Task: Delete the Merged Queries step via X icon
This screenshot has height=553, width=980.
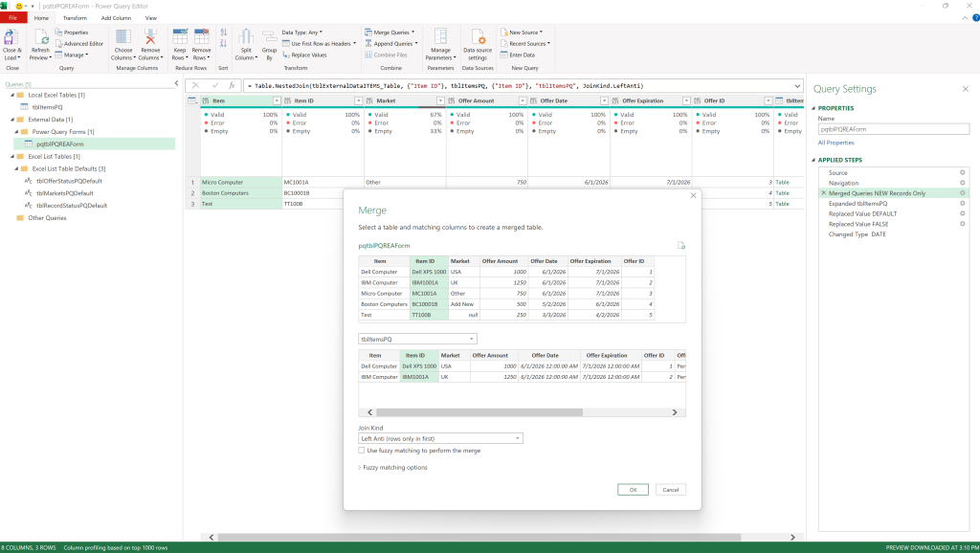Action: [x=824, y=193]
